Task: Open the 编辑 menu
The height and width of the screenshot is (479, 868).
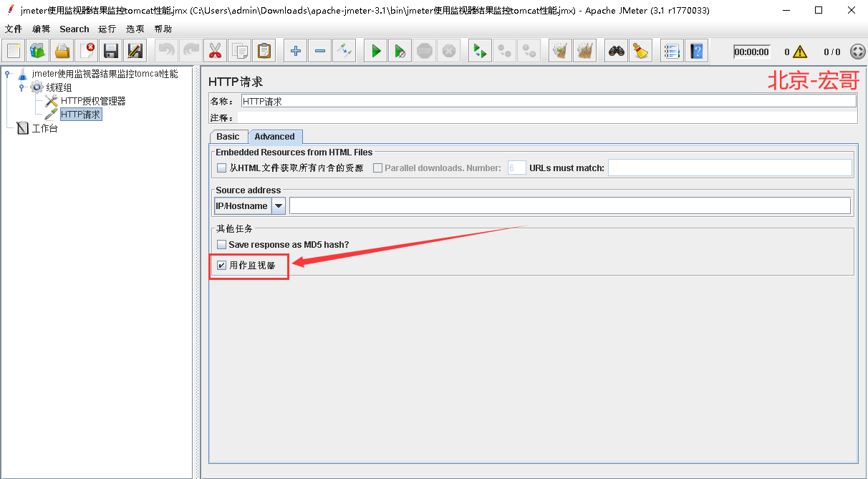Action: 42,29
